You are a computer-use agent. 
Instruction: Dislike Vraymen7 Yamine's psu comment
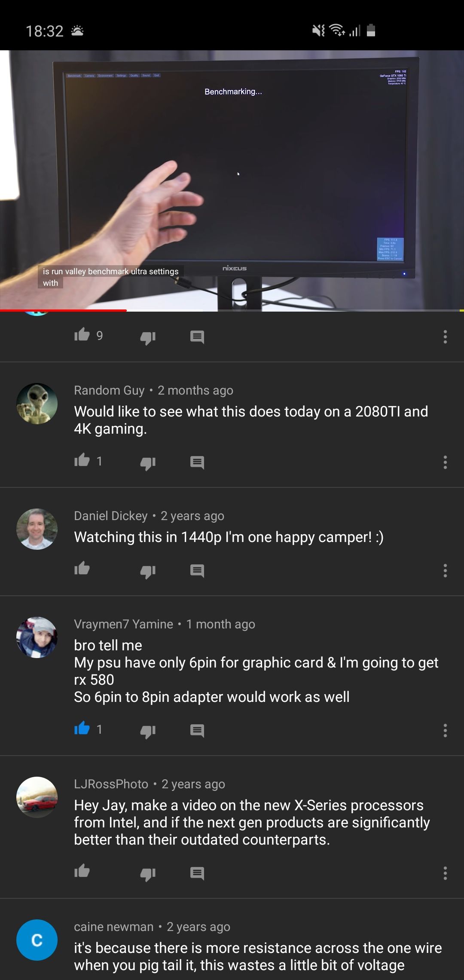pyautogui.click(x=148, y=731)
